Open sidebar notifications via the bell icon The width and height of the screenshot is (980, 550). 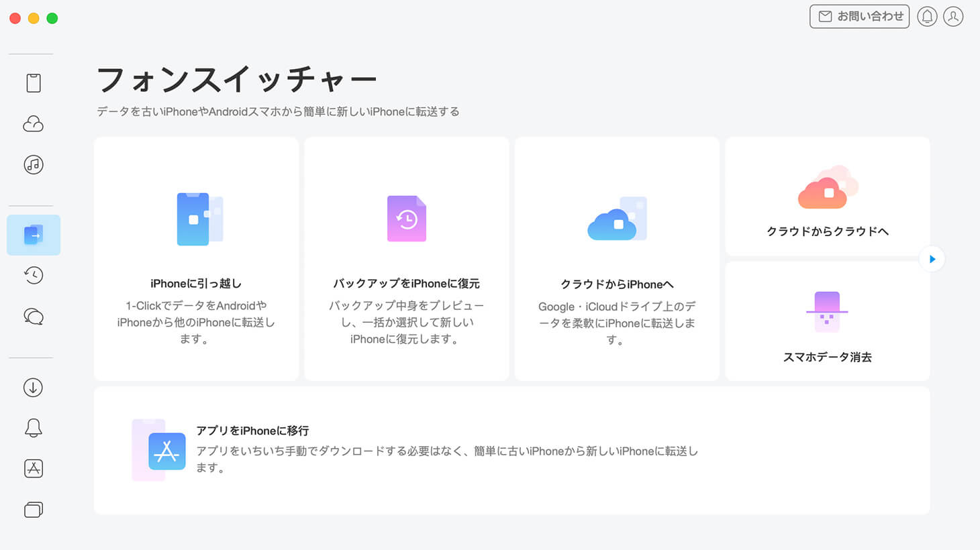pyautogui.click(x=32, y=427)
